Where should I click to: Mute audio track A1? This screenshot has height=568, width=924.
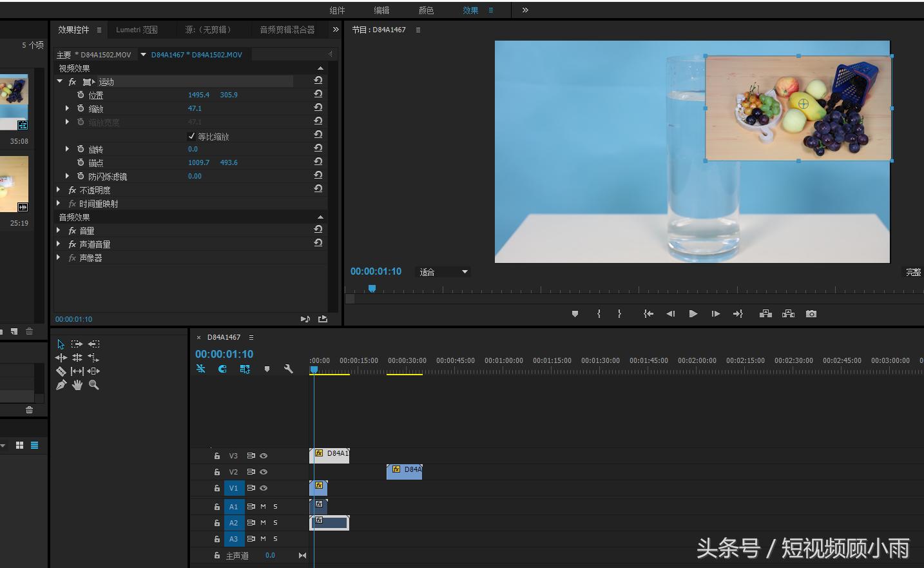(263, 507)
